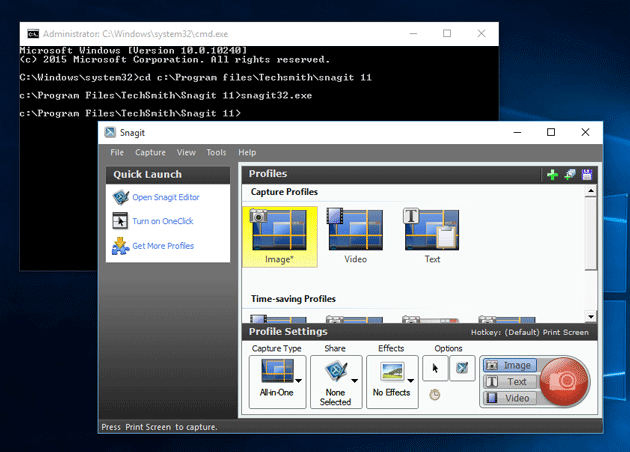Click the big red Capture button

[564, 381]
